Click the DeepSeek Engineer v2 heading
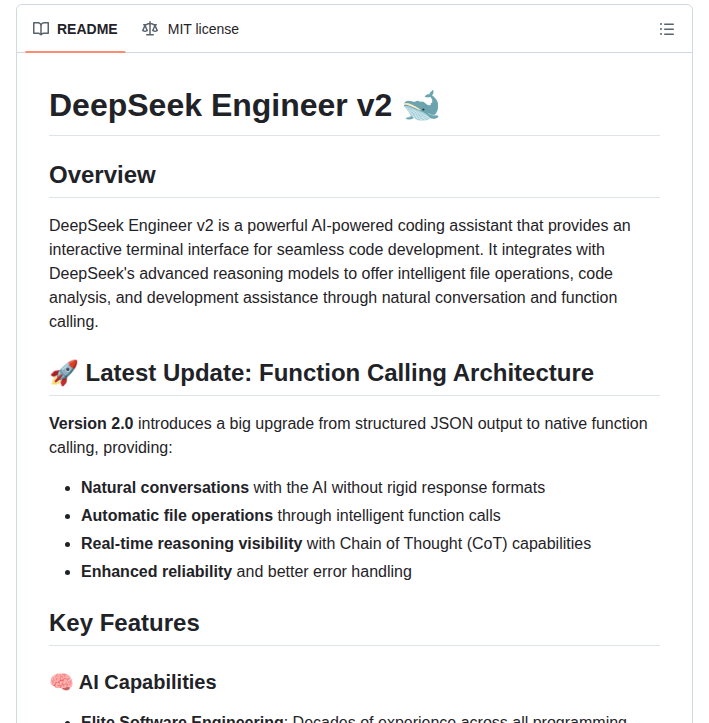 (x=244, y=105)
